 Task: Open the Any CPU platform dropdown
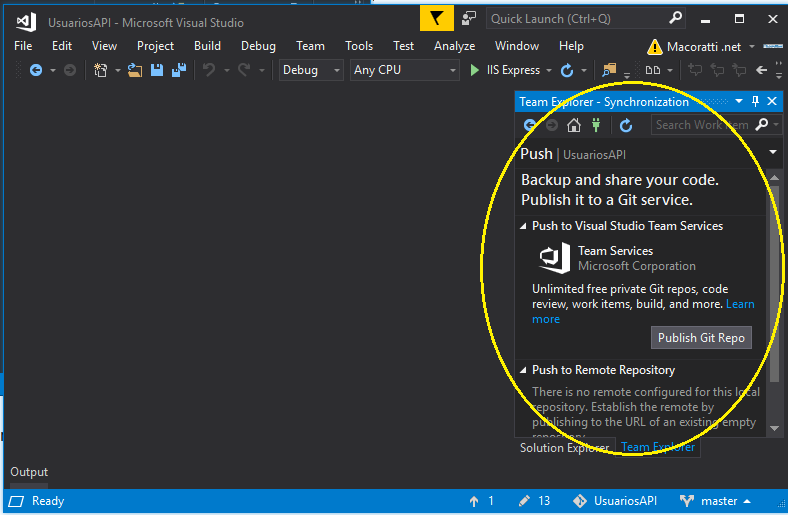[x=405, y=70]
